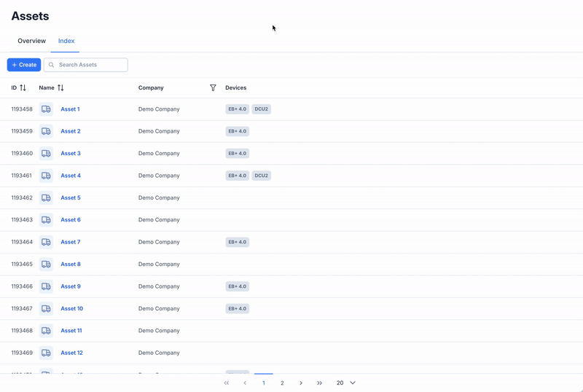Click the EB+ 4.0 tag on Asset 7
Viewport: 583px width, 392px height.
coord(237,242)
